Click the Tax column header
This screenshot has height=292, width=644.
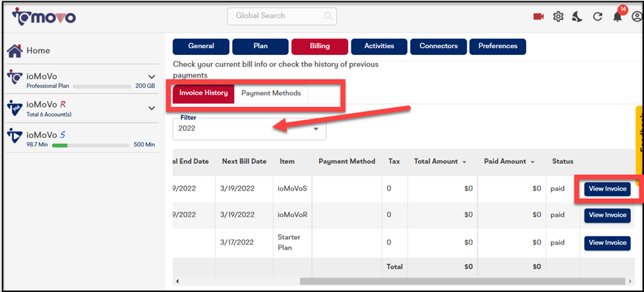(394, 161)
